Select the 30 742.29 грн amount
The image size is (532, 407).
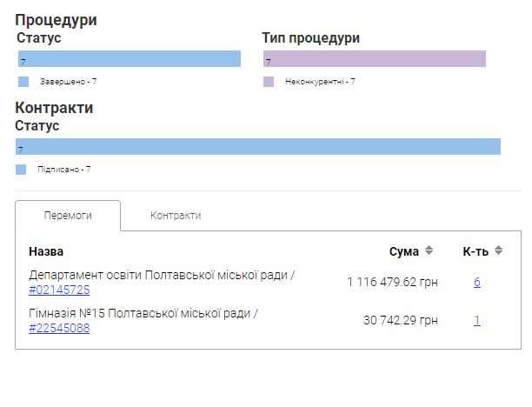[x=400, y=320]
